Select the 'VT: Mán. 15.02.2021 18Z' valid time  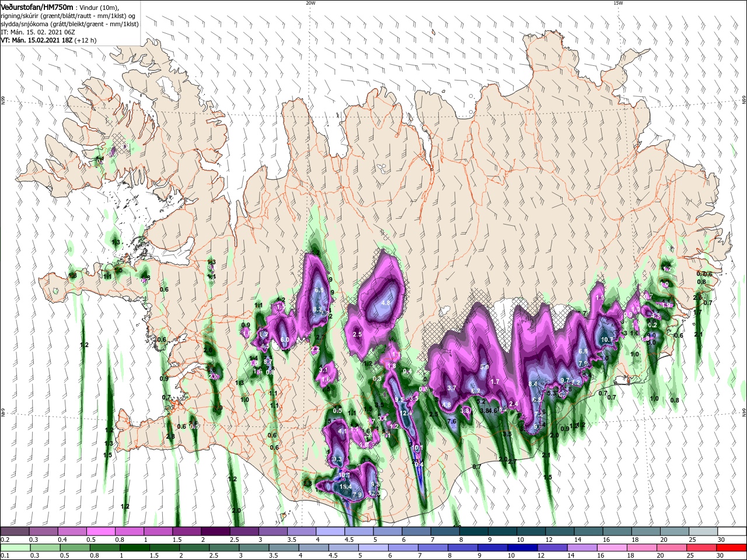click(35, 40)
